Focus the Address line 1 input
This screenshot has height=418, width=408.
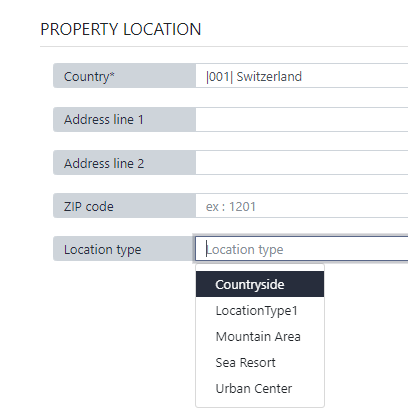click(x=302, y=119)
